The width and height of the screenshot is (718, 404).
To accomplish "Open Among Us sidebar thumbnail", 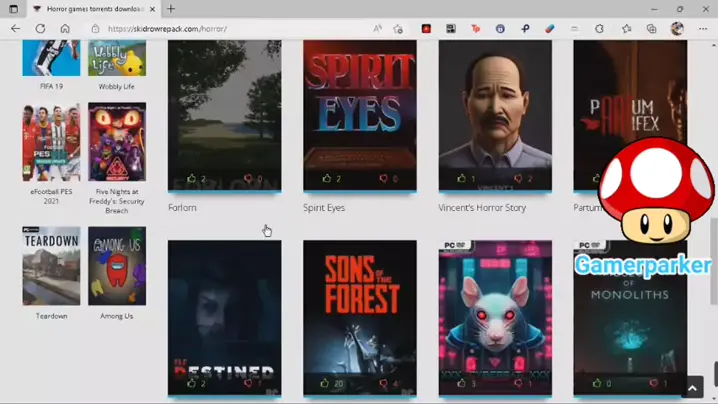I will pos(116,266).
